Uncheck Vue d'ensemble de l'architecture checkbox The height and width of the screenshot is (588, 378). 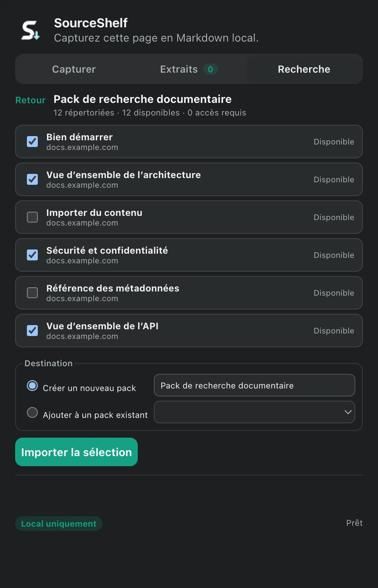tap(32, 179)
